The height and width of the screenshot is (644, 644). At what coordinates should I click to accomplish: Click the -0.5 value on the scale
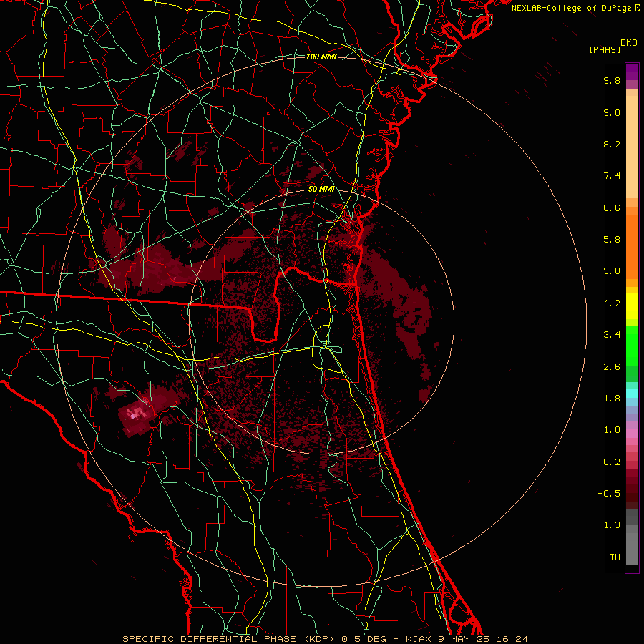[x=609, y=494]
